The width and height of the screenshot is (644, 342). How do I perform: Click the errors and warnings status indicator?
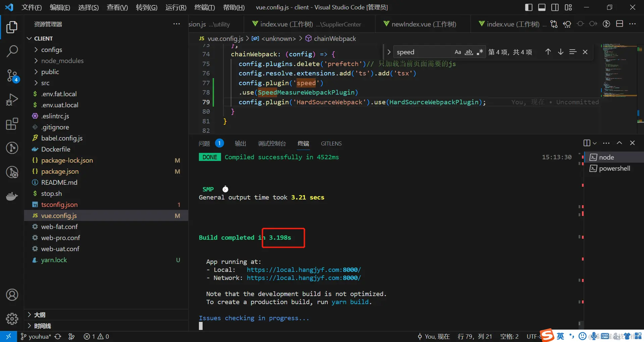[96, 336]
